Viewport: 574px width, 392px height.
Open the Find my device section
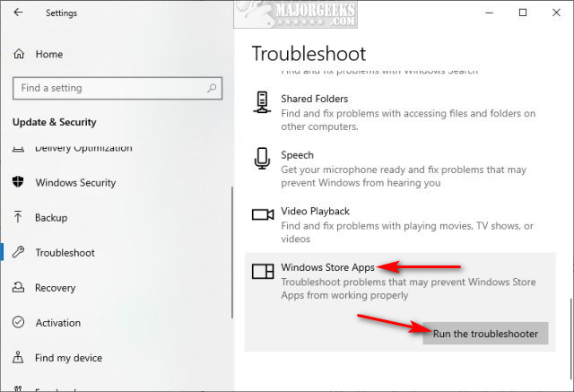(68, 358)
